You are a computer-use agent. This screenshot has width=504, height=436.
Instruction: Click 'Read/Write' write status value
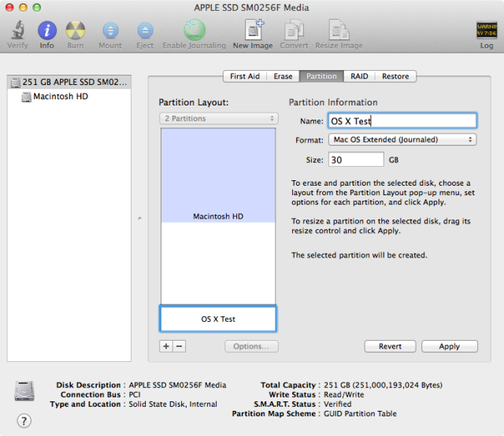click(x=344, y=395)
